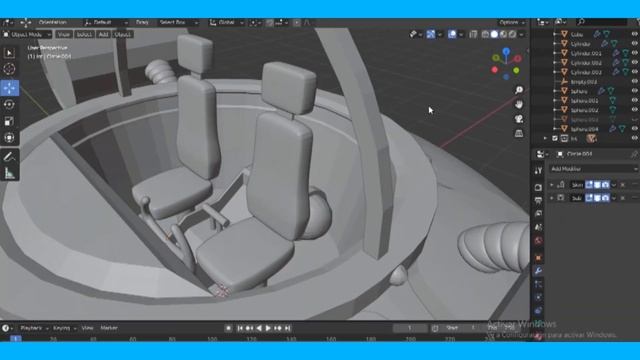Play animation in reverse
The height and width of the screenshot is (360, 640).
click(259, 328)
